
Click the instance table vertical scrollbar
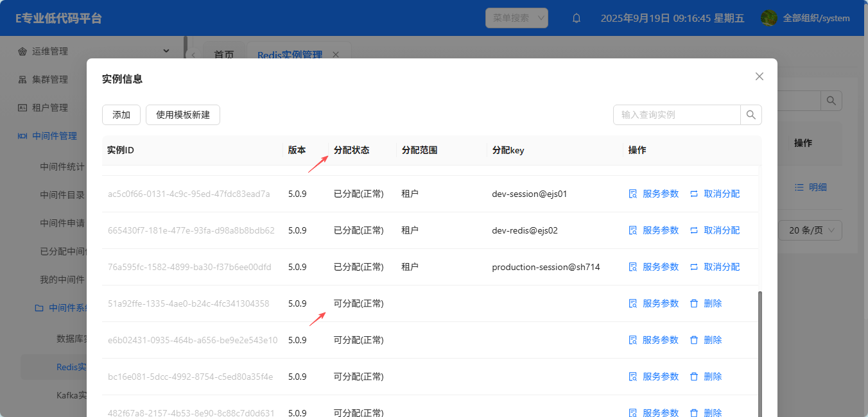coord(761,346)
